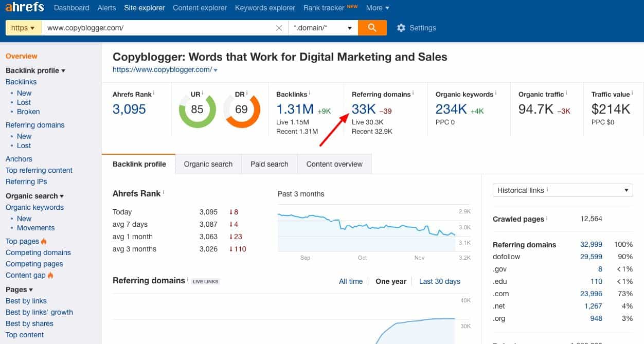Image resolution: width=644 pixels, height=344 pixels.
Task: Click the fire icon beside Top pages
Action: (44, 242)
